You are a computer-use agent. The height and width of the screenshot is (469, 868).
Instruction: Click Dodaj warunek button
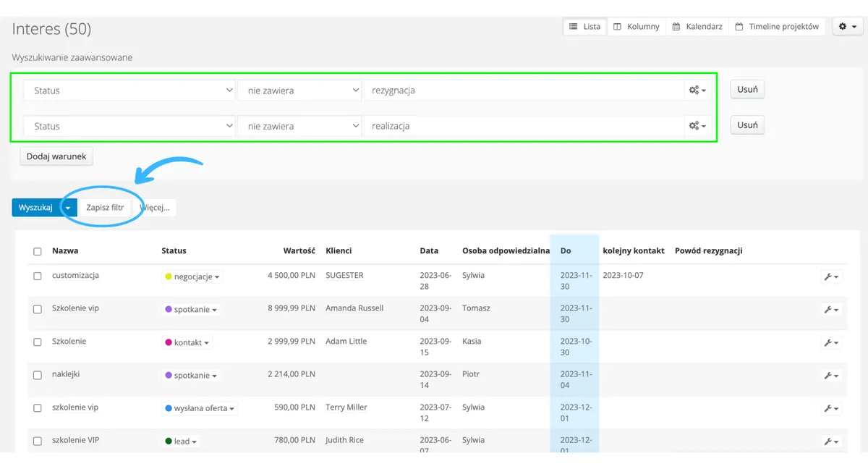click(56, 156)
